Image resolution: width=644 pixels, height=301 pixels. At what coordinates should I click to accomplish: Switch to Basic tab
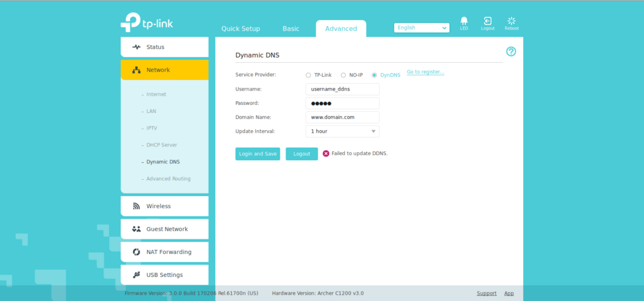tap(291, 29)
